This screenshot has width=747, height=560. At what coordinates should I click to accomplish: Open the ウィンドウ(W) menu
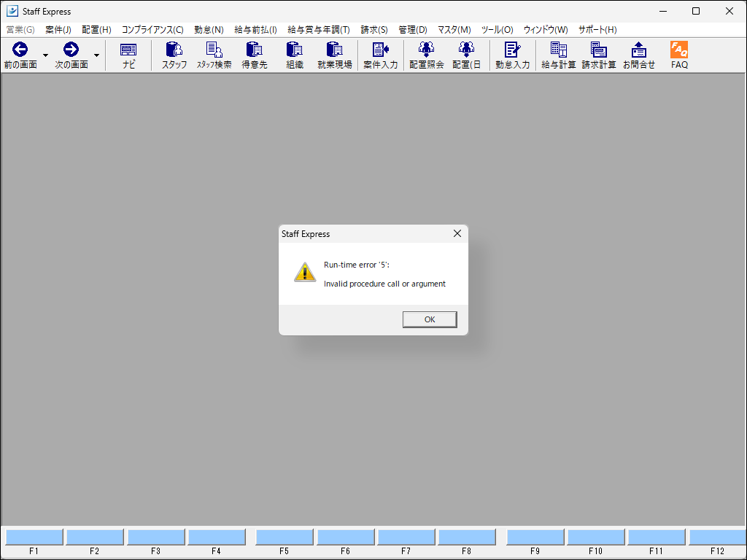[x=546, y=29]
